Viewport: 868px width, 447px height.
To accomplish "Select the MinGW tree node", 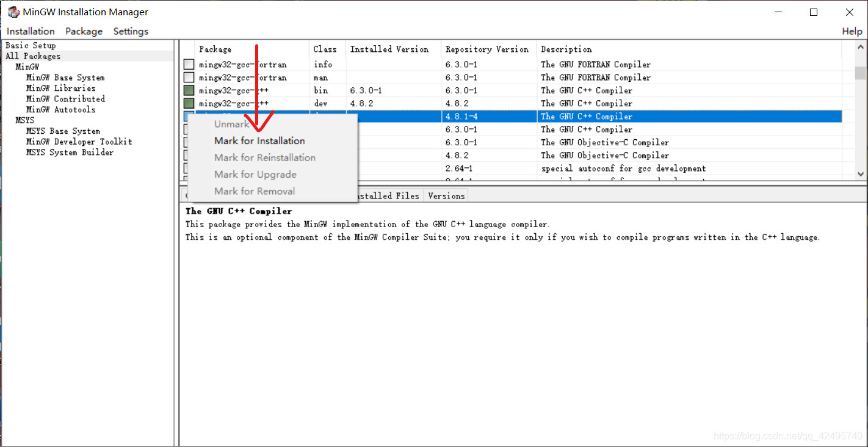I will pyautogui.click(x=27, y=67).
